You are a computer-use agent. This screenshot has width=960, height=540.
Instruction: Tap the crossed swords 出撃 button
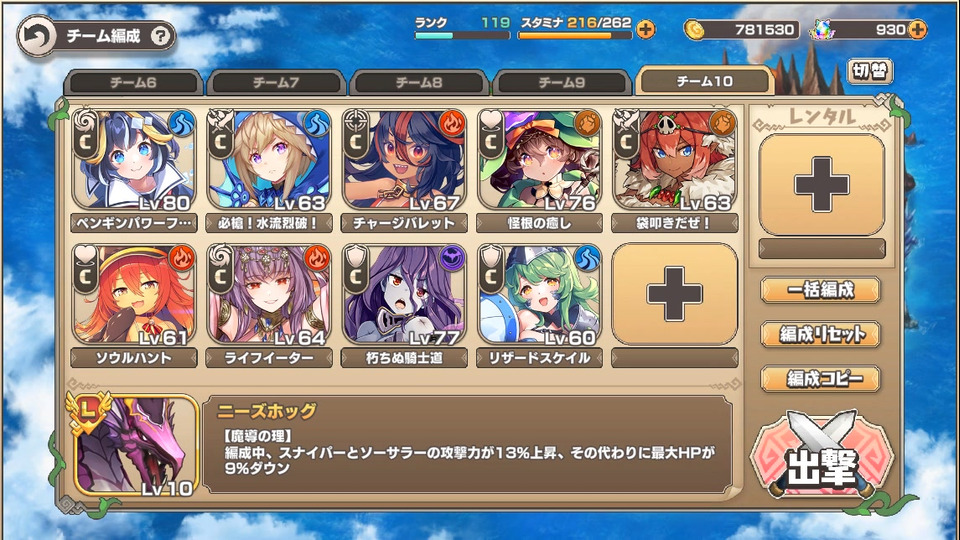822,454
